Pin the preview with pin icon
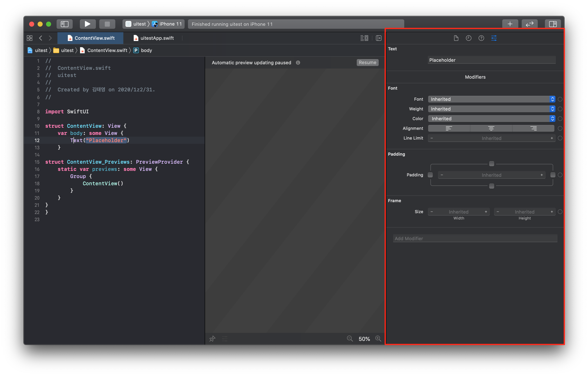Viewport: 588px width, 376px height. click(x=212, y=339)
